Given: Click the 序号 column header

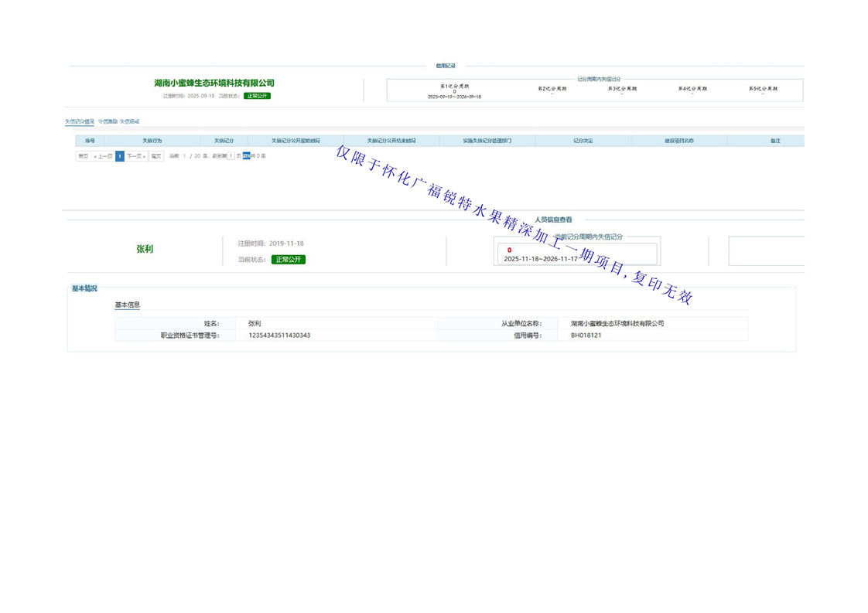Looking at the screenshot, I should [x=91, y=141].
